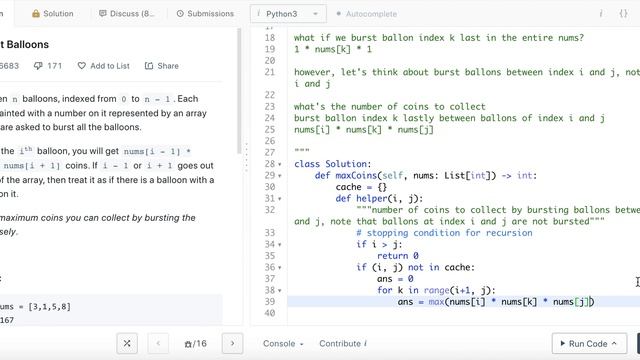The width and height of the screenshot is (640, 360).
Task: Open the Console dropdown
Action: pyautogui.click(x=283, y=344)
